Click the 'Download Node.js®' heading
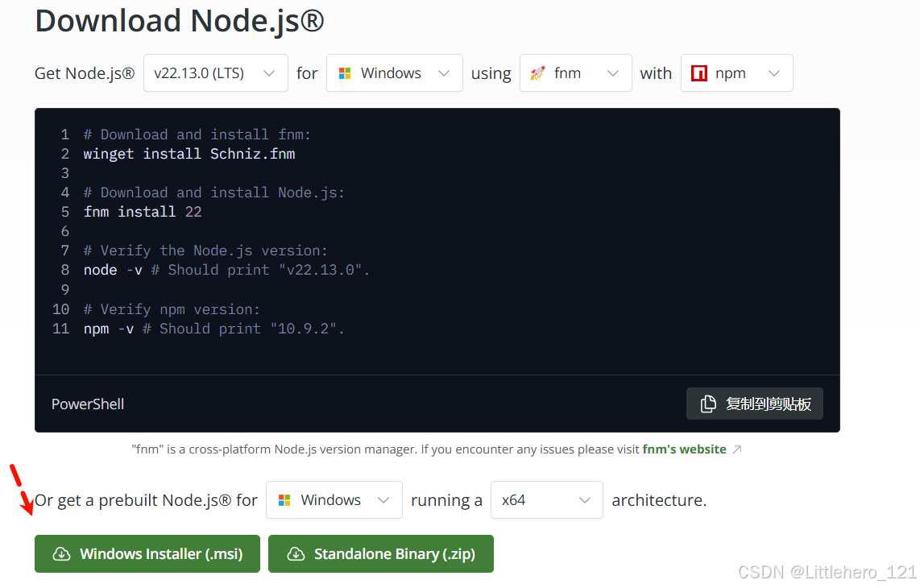Image resolution: width=920 pixels, height=588 pixels. tap(180, 20)
